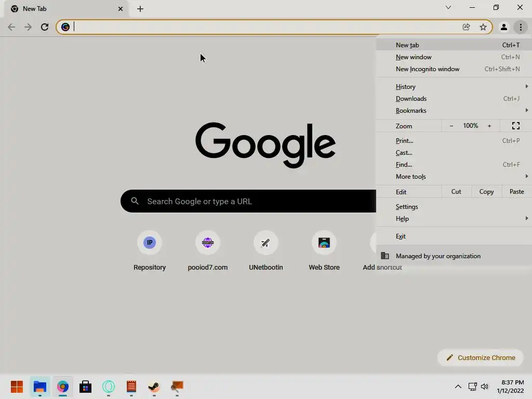Click the magnifier icon in search box

click(x=135, y=201)
